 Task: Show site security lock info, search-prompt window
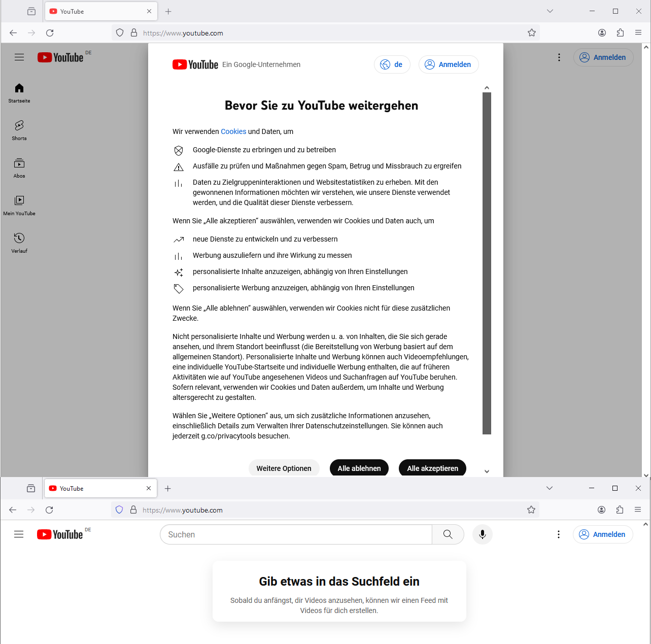pos(133,510)
